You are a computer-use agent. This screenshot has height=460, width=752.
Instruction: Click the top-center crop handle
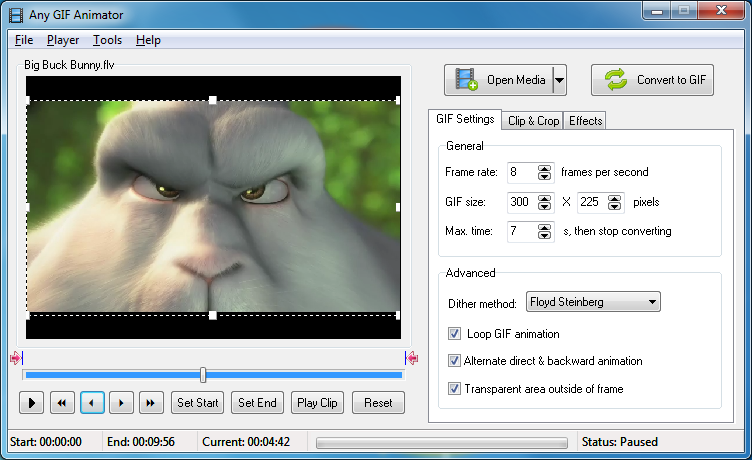(212, 100)
